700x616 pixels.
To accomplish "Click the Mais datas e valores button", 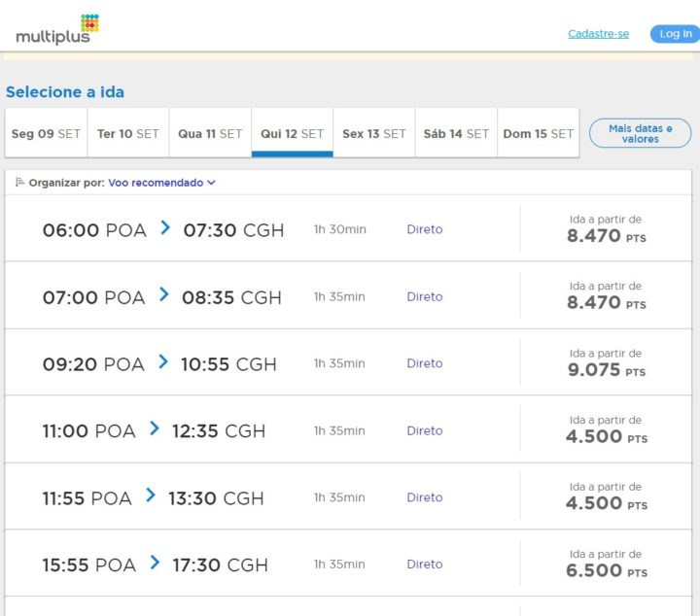I will coord(640,133).
